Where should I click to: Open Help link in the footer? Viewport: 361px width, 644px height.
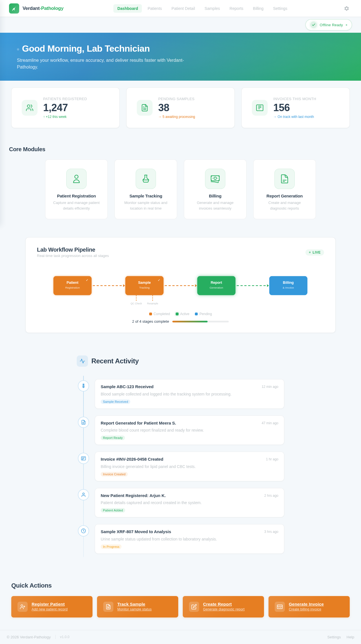pos(350,637)
